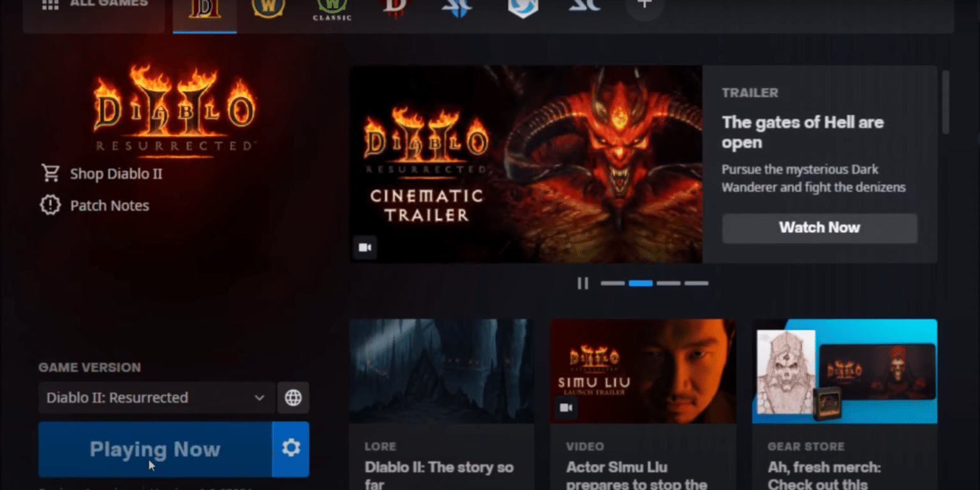Open the All Games grid icon
The width and height of the screenshot is (980, 490).
(x=50, y=4)
